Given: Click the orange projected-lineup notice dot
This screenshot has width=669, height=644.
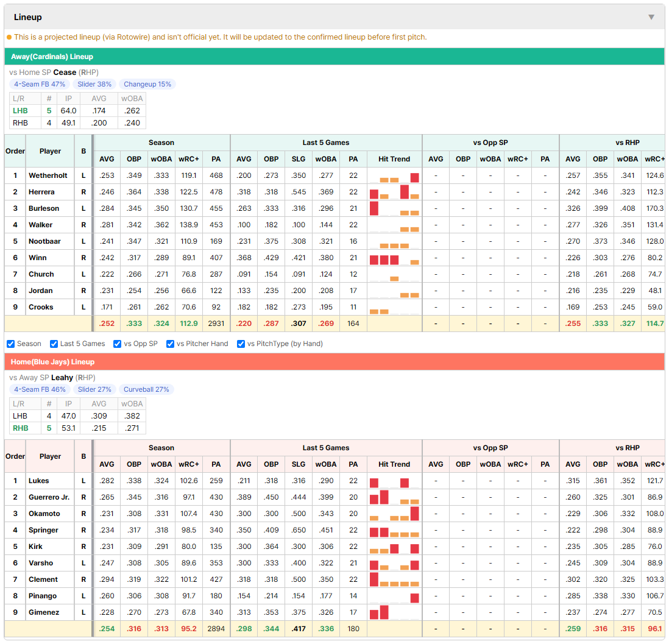Looking at the screenshot, I should [9, 37].
